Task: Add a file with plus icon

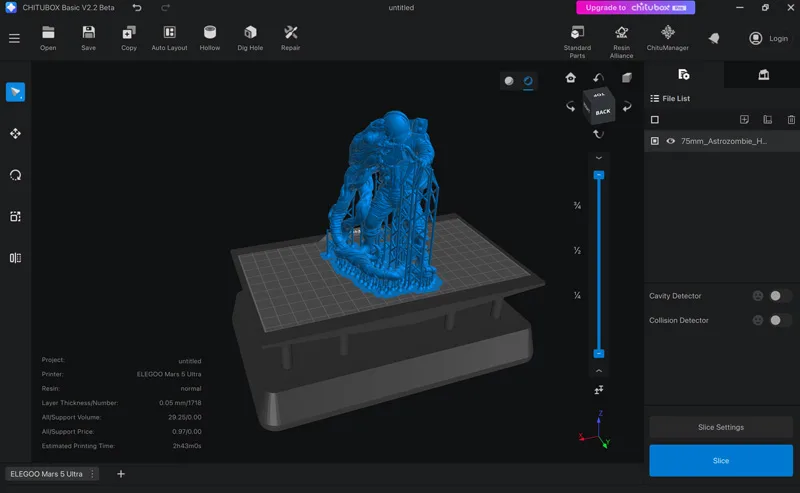Action: pos(744,119)
